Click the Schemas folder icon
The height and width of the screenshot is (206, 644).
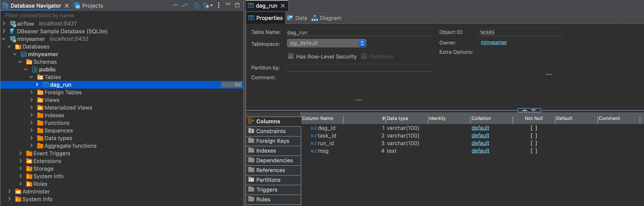pyautogui.click(x=29, y=62)
